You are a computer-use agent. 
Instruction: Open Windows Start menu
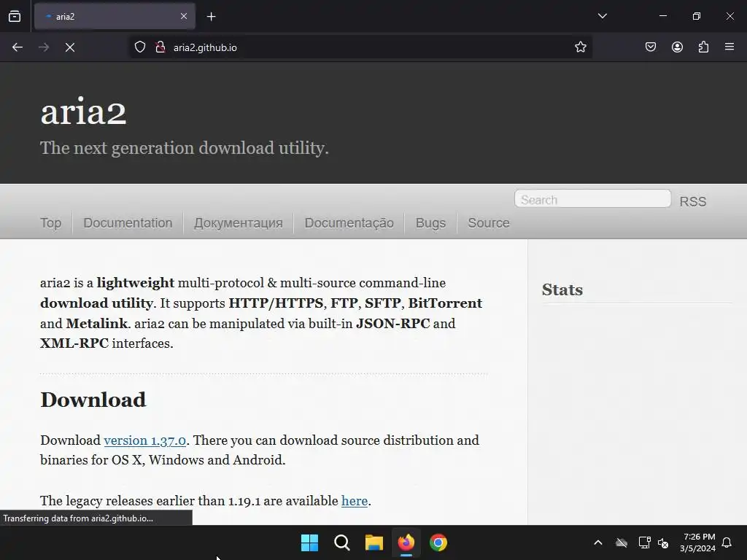(x=309, y=542)
